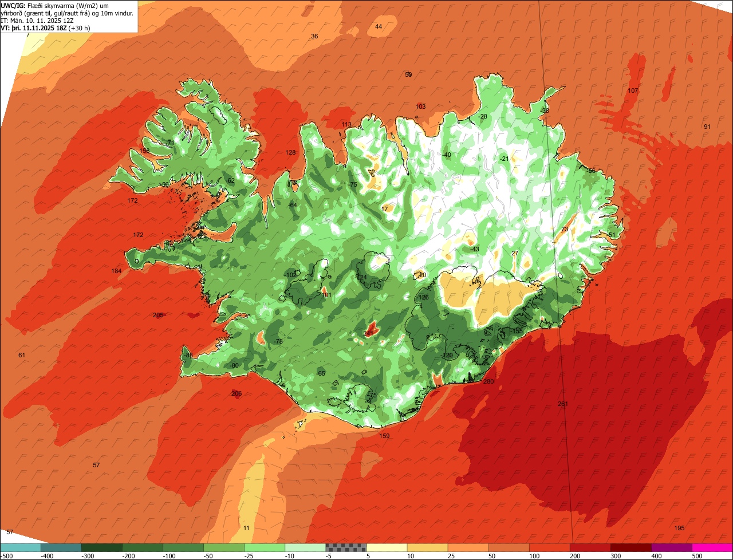Image resolution: width=733 pixels, height=560 pixels.
Task: Click the map value 280 off the southeast coast
Action: (x=488, y=381)
